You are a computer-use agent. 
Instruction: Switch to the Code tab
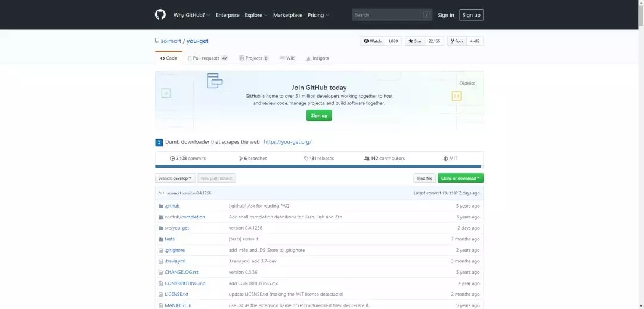[169, 58]
